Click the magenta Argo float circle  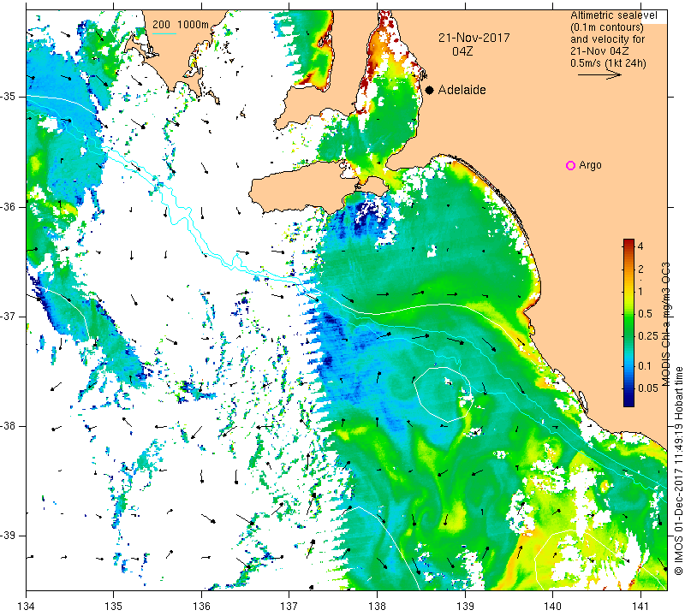[x=570, y=165]
